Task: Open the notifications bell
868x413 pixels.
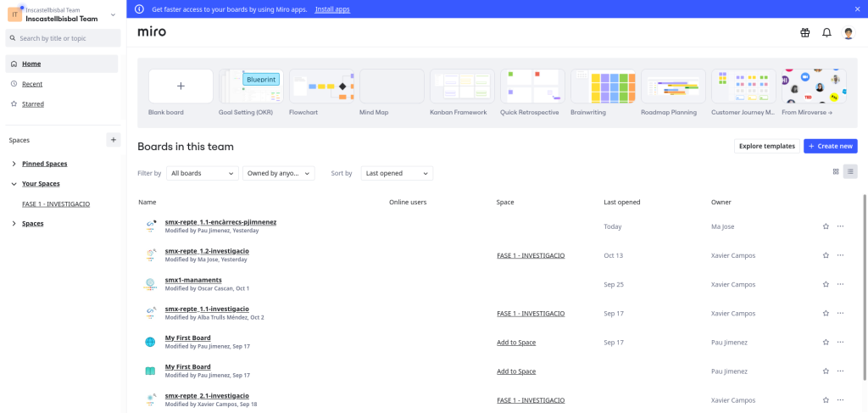Action: [826, 33]
